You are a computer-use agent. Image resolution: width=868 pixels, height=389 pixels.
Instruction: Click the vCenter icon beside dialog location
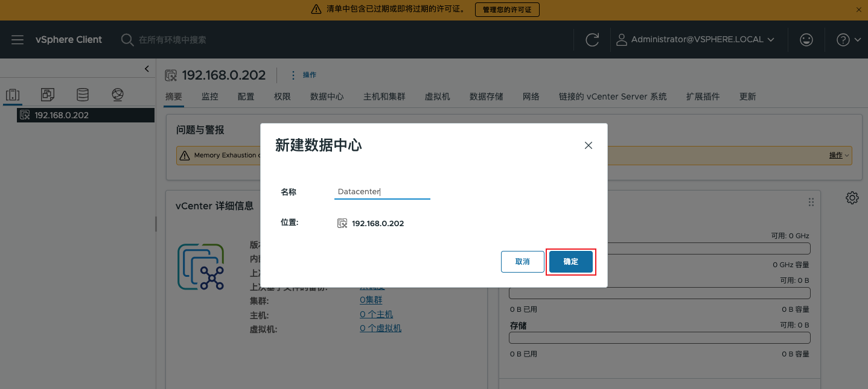pyautogui.click(x=342, y=223)
